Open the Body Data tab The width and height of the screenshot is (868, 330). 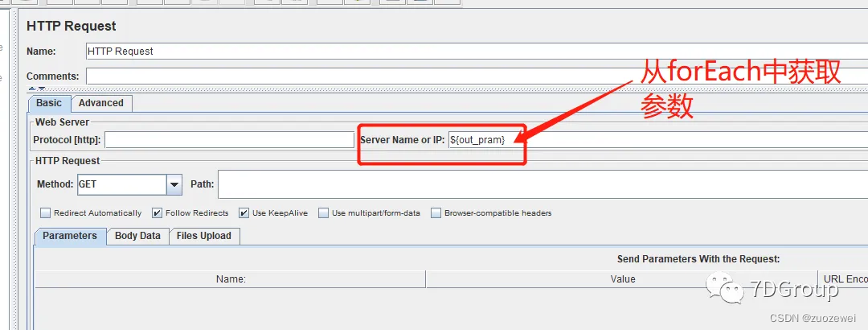click(x=137, y=236)
